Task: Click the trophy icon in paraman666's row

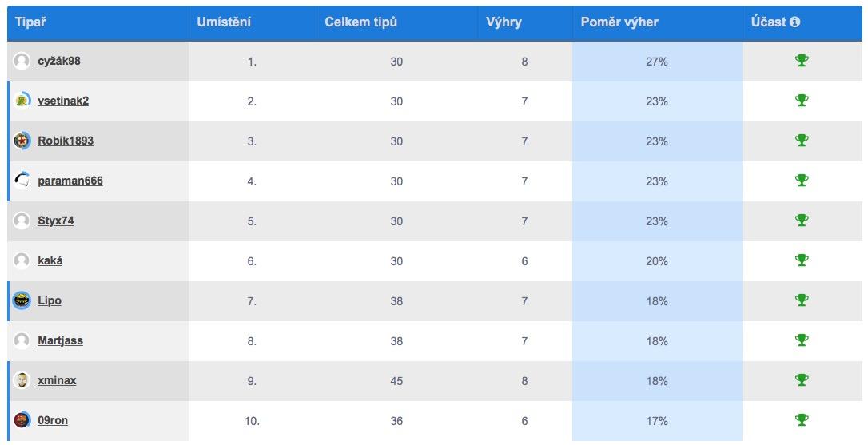Action: tap(802, 181)
